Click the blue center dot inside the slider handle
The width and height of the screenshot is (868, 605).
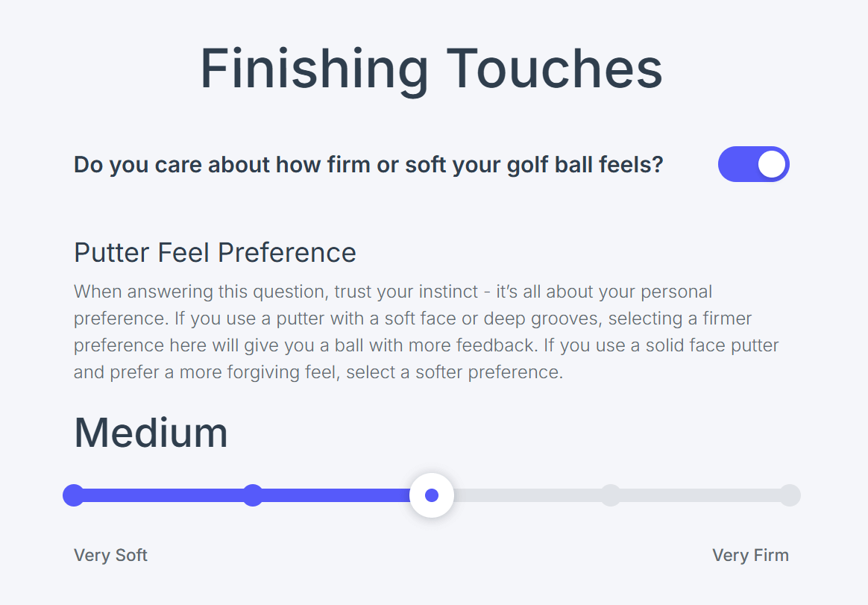click(x=432, y=495)
